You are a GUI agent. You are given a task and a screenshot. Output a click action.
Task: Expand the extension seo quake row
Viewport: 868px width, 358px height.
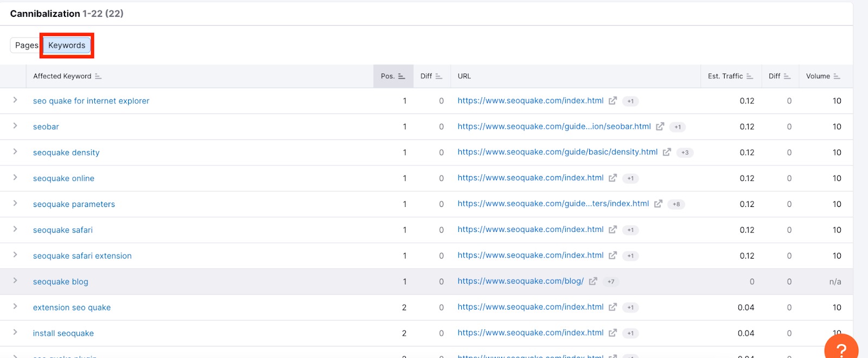click(x=15, y=306)
